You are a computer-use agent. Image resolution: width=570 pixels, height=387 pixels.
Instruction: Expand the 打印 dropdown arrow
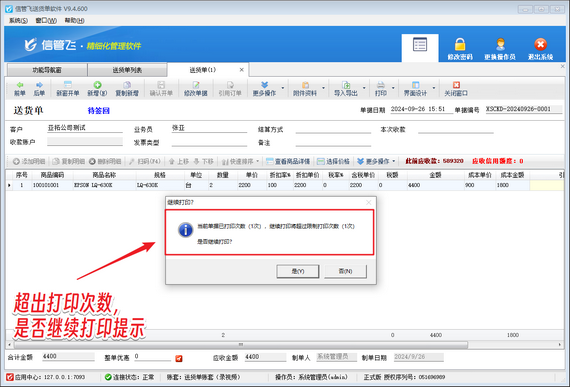click(393, 88)
